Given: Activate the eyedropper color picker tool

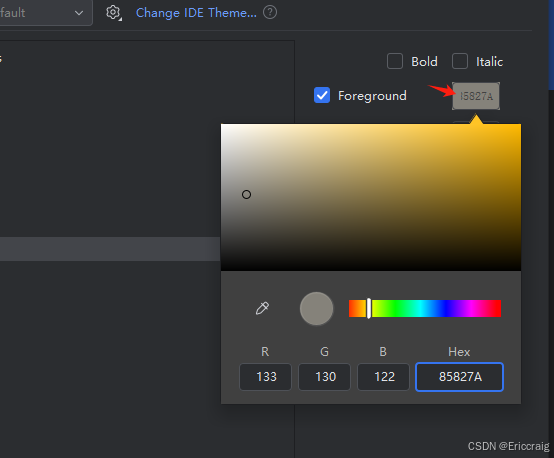Looking at the screenshot, I should click(x=262, y=308).
